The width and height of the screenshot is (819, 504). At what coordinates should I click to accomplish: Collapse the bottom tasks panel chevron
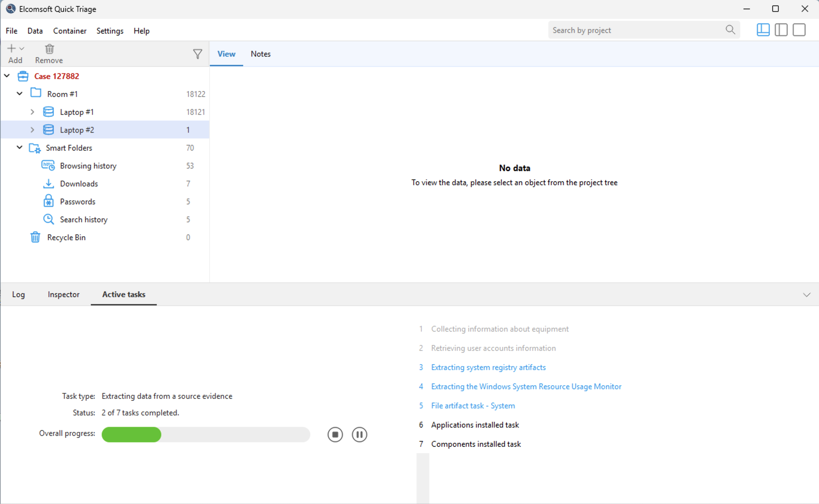[x=806, y=295]
